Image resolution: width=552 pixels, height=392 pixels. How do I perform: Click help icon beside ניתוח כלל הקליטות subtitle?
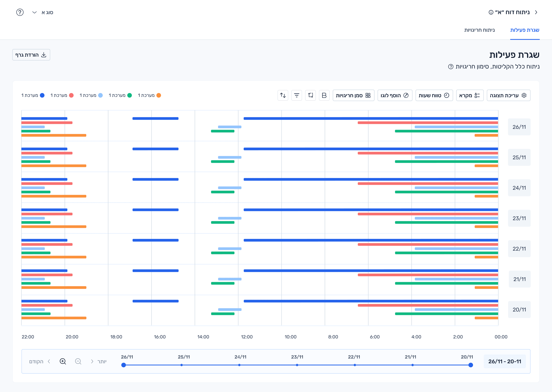[451, 67]
